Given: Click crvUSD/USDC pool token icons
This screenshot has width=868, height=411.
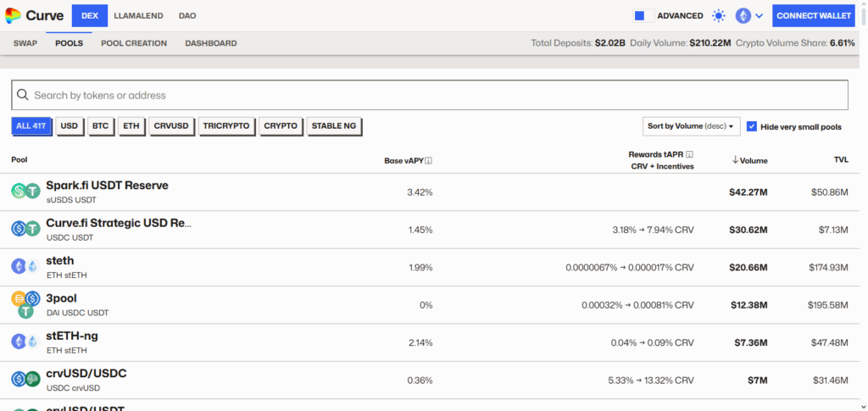Looking at the screenshot, I should [x=26, y=379].
